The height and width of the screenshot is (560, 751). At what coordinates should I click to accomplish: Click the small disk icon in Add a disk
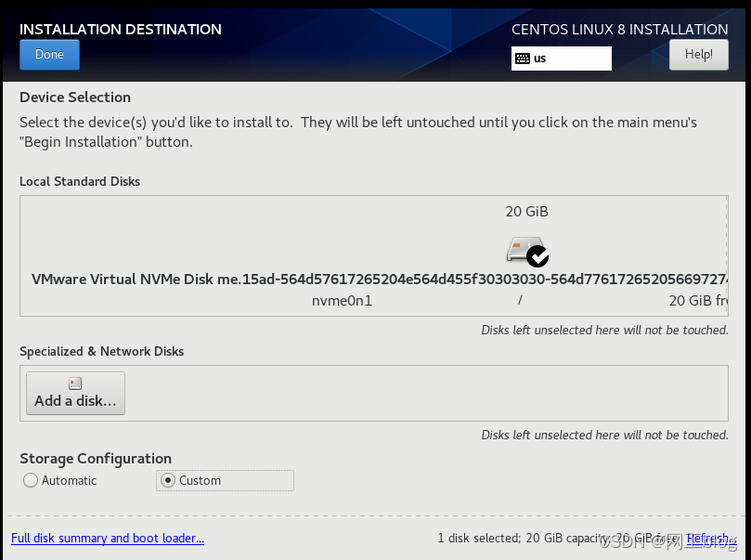tap(75, 384)
